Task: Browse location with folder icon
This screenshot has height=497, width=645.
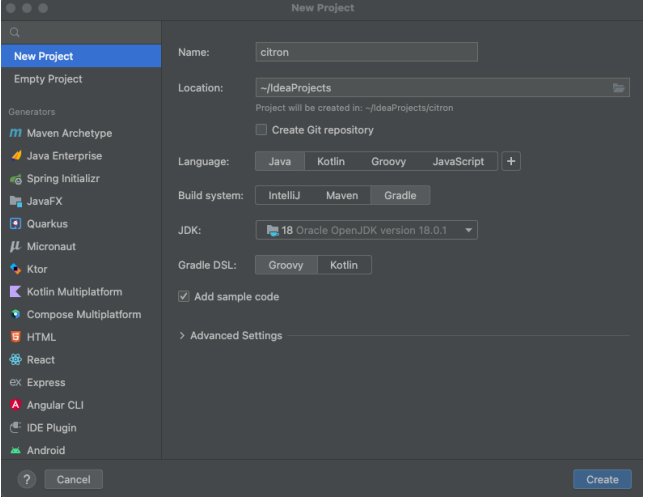Action: click(618, 88)
